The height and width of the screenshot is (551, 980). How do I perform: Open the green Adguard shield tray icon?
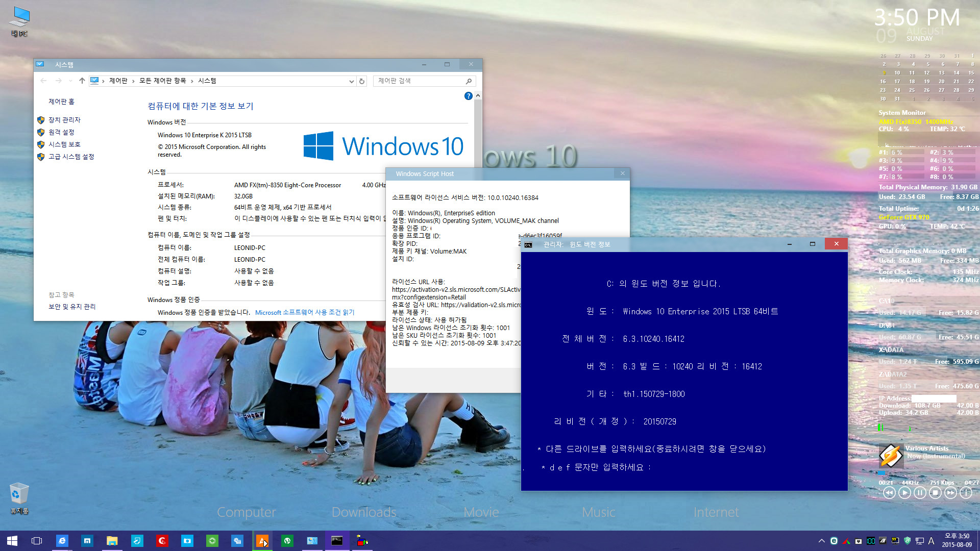pyautogui.click(x=907, y=541)
